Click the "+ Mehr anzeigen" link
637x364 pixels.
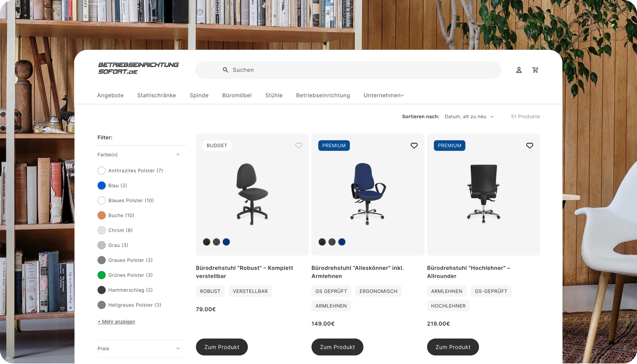coord(116,322)
